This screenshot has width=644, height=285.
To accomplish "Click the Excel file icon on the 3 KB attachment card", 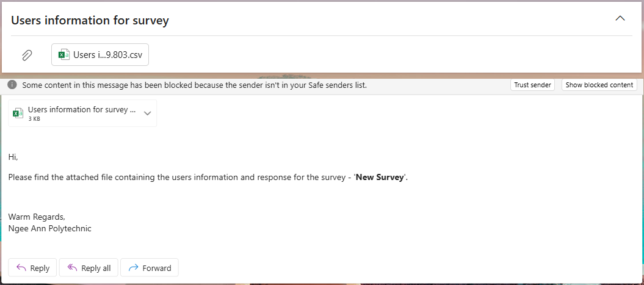I will pyautogui.click(x=18, y=114).
